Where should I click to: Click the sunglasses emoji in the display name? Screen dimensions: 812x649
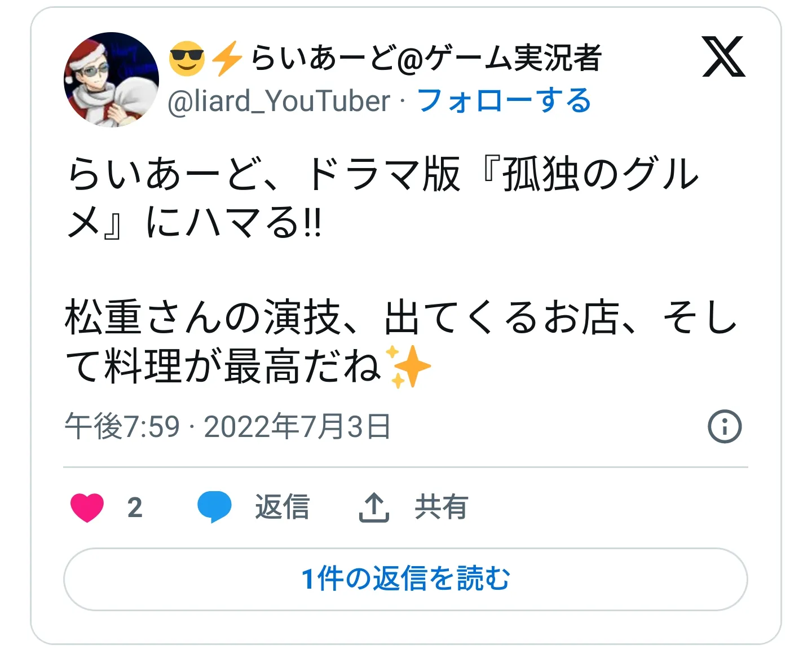point(187,59)
